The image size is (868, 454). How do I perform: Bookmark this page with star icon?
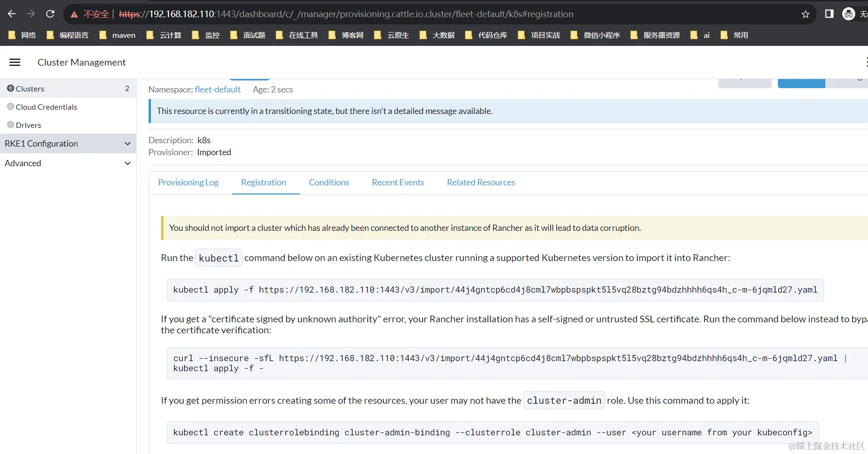tap(805, 14)
